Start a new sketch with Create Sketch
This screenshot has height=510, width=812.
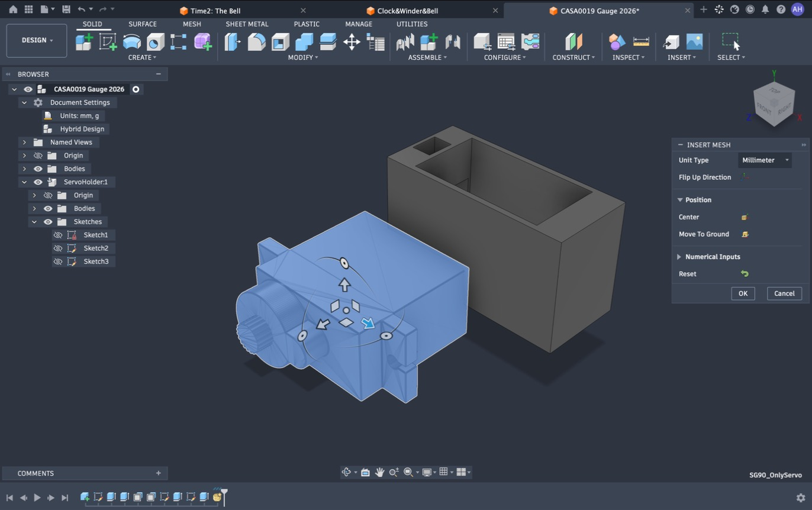click(x=108, y=42)
